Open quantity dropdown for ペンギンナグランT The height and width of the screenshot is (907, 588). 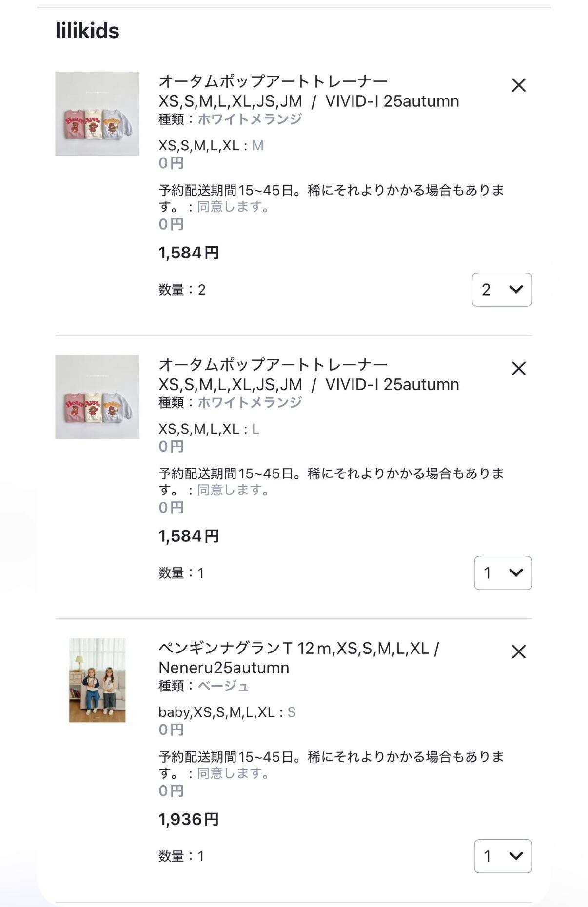(503, 856)
